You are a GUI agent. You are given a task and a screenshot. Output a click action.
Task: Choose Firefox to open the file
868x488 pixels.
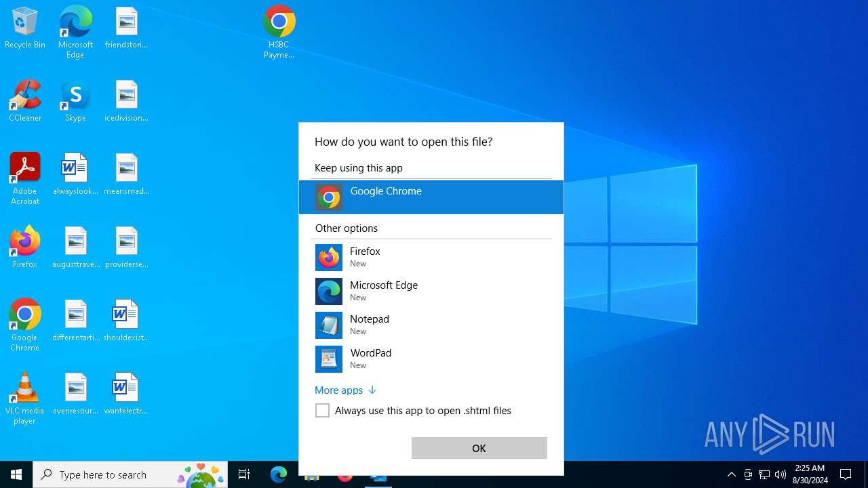(x=431, y=258)
